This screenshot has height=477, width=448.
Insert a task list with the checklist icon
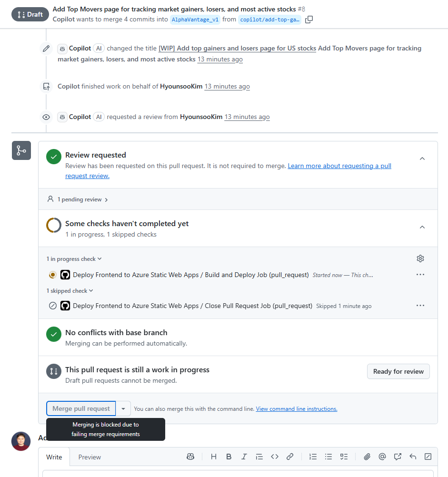344,457
